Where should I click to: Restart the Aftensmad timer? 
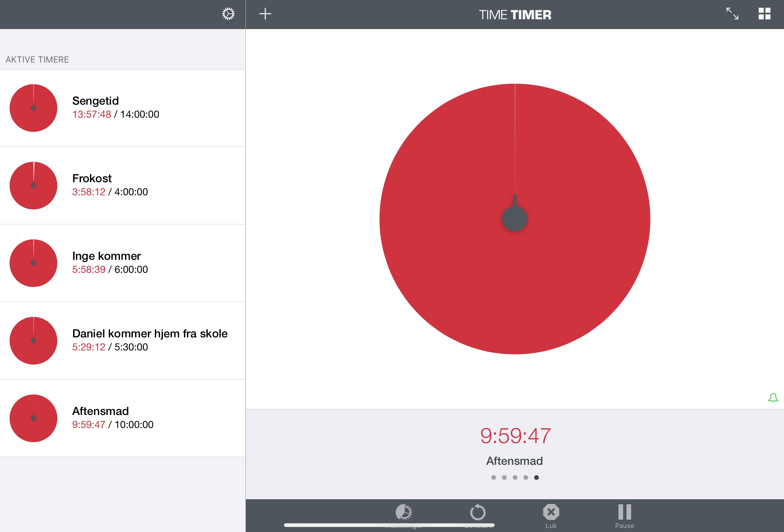(478, 516)
